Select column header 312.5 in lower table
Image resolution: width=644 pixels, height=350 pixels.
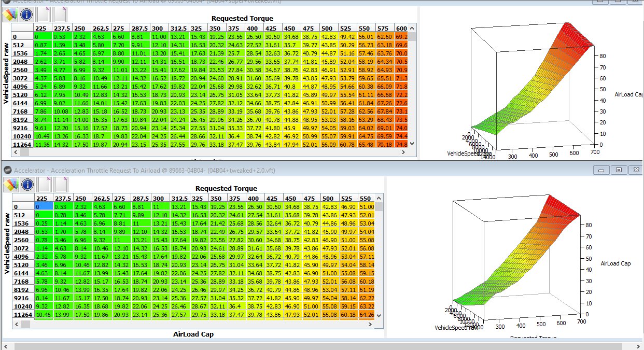(180, 198)
